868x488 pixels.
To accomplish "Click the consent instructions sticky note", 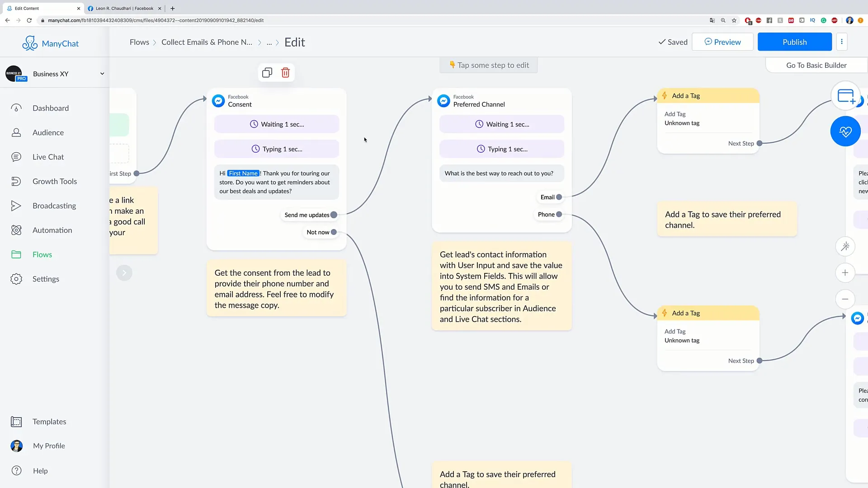I will (277, 289).
